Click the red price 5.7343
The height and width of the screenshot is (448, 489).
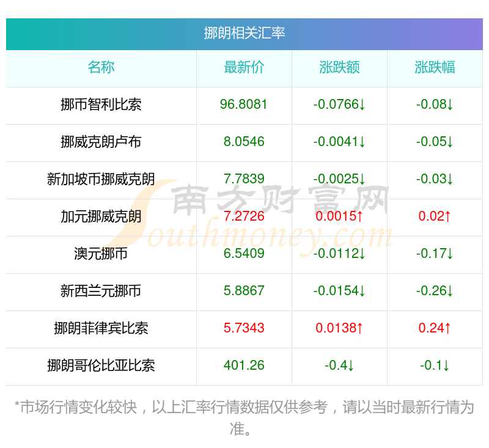pos(244,328)
